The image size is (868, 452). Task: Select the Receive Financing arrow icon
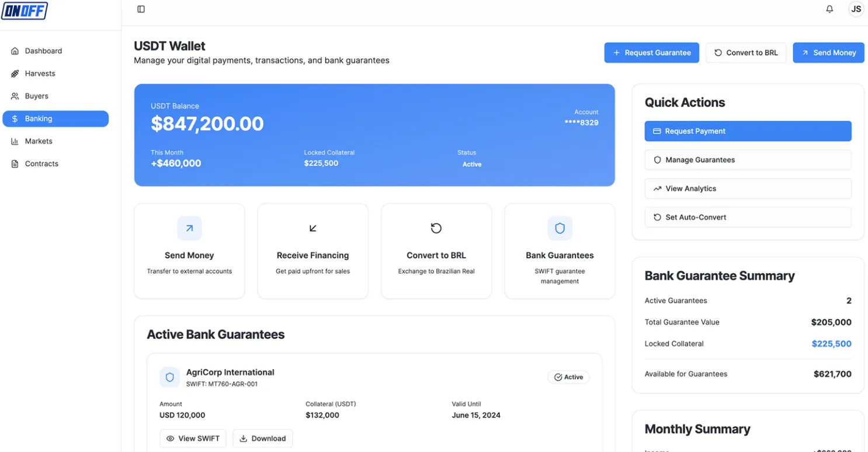coord(313,228)
